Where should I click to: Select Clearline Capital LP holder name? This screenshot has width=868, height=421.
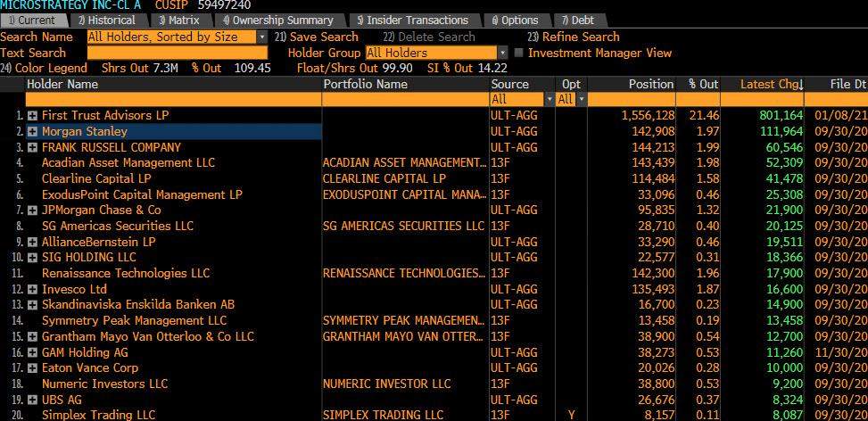point(96,178)
